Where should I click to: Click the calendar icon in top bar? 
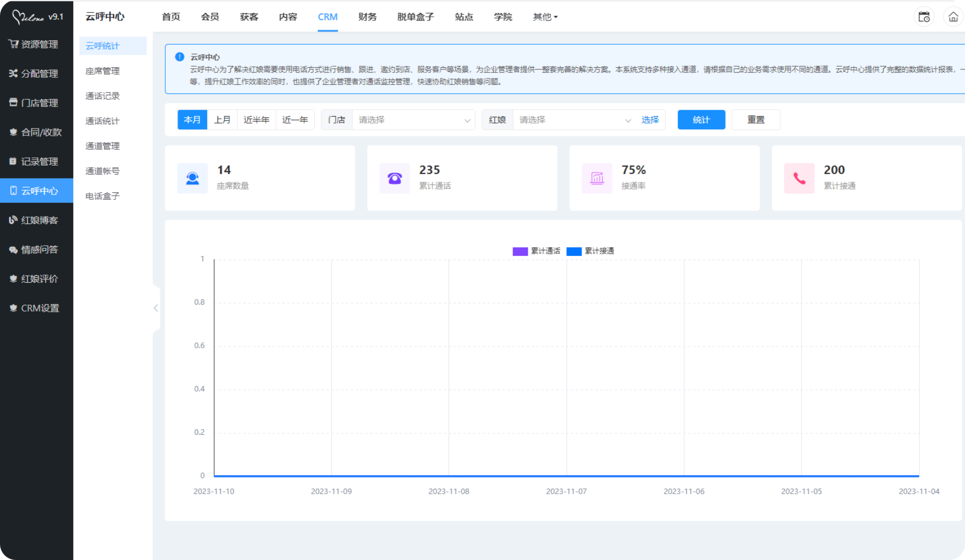(x=924, y=17)
